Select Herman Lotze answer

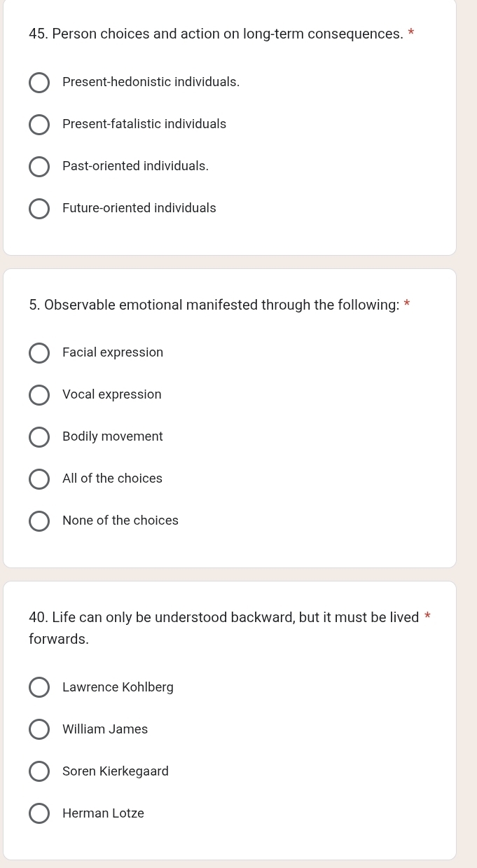[x=39, y=814]
